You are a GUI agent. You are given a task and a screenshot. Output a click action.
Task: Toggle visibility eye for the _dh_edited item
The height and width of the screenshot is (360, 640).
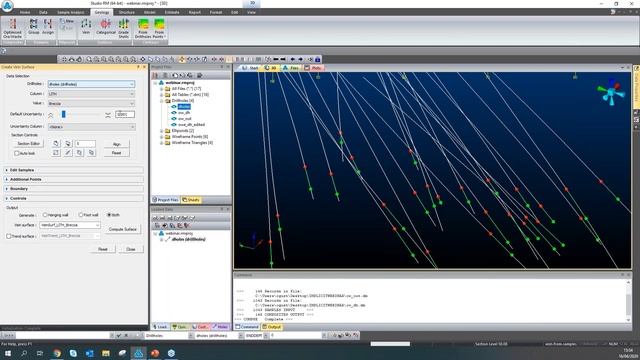(174, 125)
